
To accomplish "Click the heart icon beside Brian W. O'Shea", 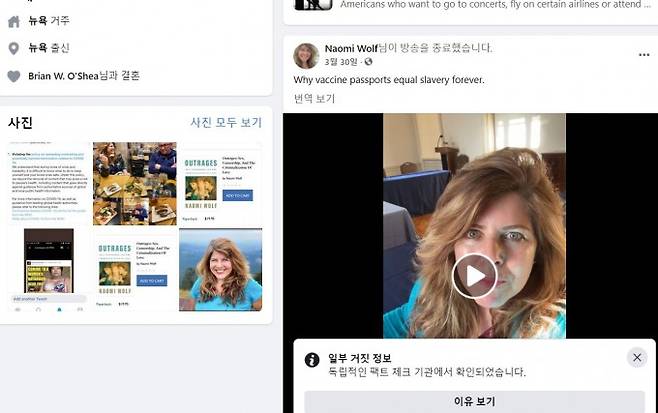I will pyautogui.click(x=14, y=76).
